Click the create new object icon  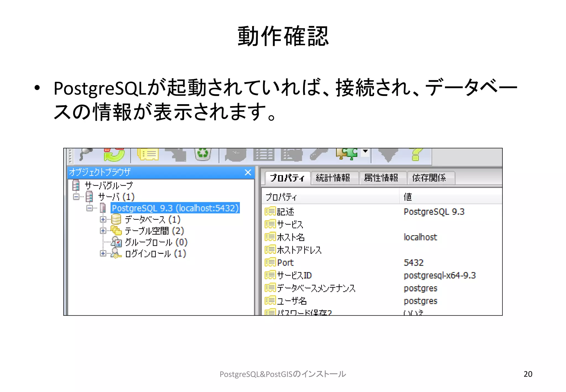(x=176, y=155)
